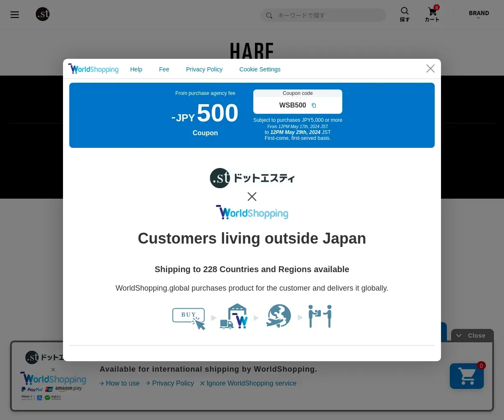Click 'Shipping to 228 Countries and Regions available'
504x420 pixels.
click(252, 269)
